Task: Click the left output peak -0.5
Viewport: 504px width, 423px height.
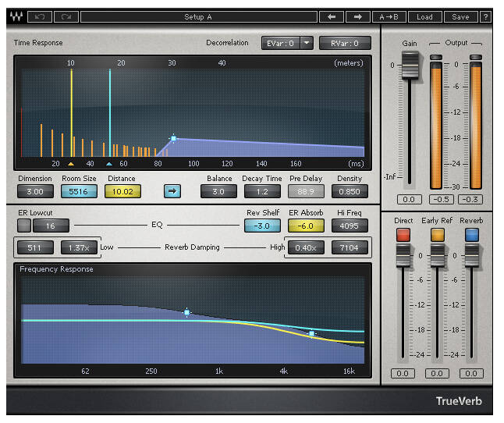Action: 442,199
